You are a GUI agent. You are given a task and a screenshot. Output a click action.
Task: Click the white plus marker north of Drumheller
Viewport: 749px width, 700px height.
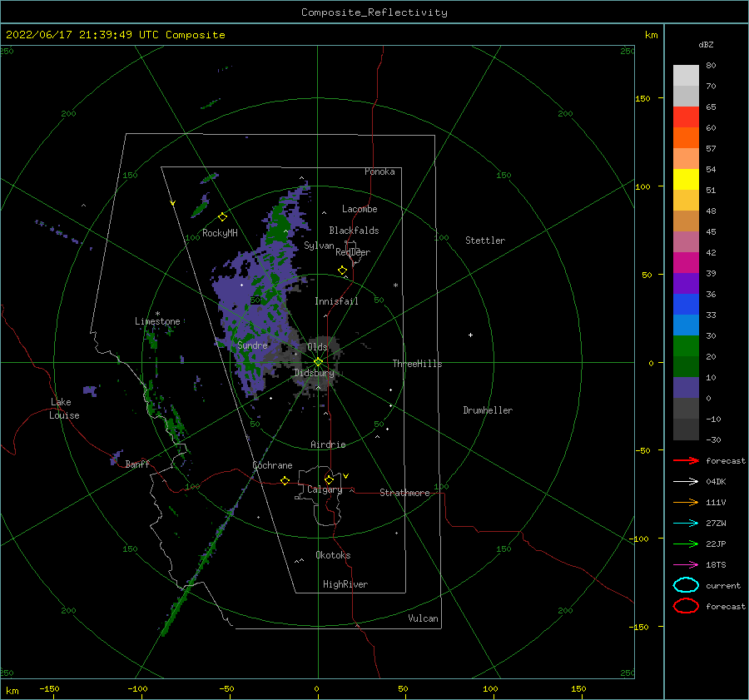point(470,335)
